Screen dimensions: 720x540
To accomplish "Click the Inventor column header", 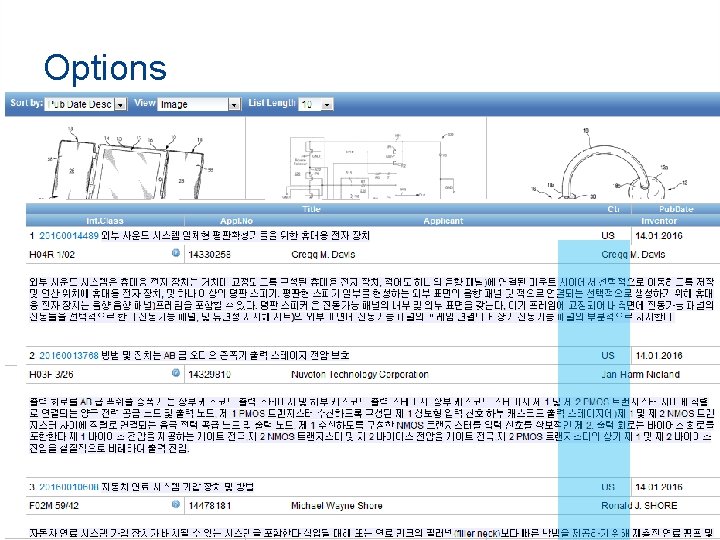I will click(x=659, y=221).
